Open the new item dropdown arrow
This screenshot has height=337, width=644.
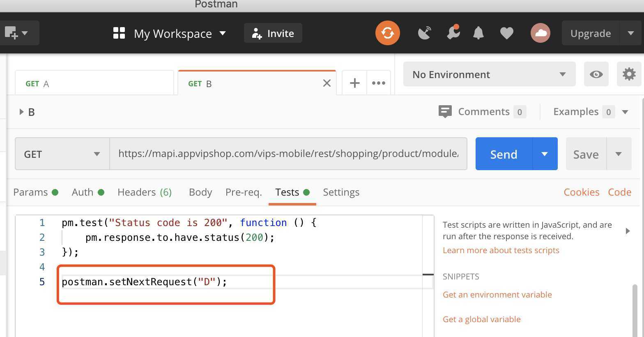tap(25, 33)
